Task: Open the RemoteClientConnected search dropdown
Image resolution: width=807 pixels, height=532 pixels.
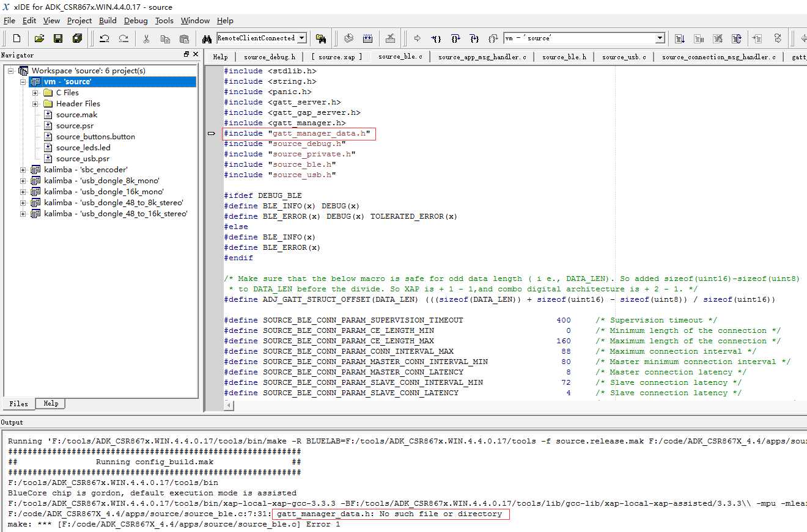Action: [301, 38]
